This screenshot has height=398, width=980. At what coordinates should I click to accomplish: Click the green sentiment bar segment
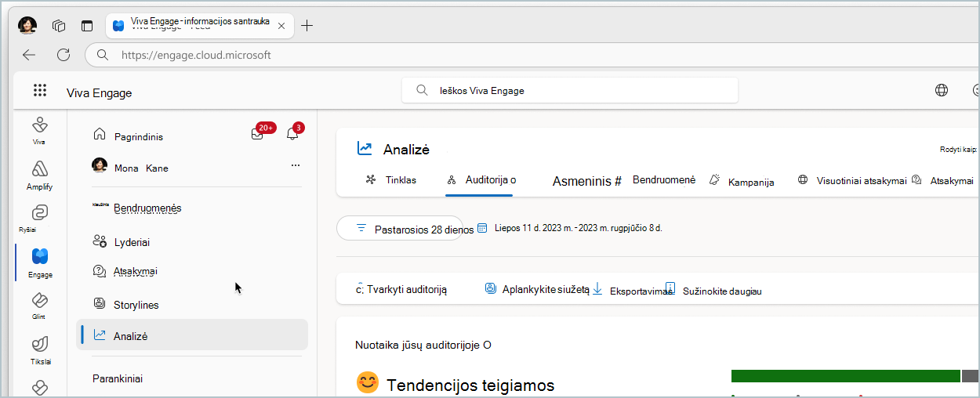coord(845,376)
